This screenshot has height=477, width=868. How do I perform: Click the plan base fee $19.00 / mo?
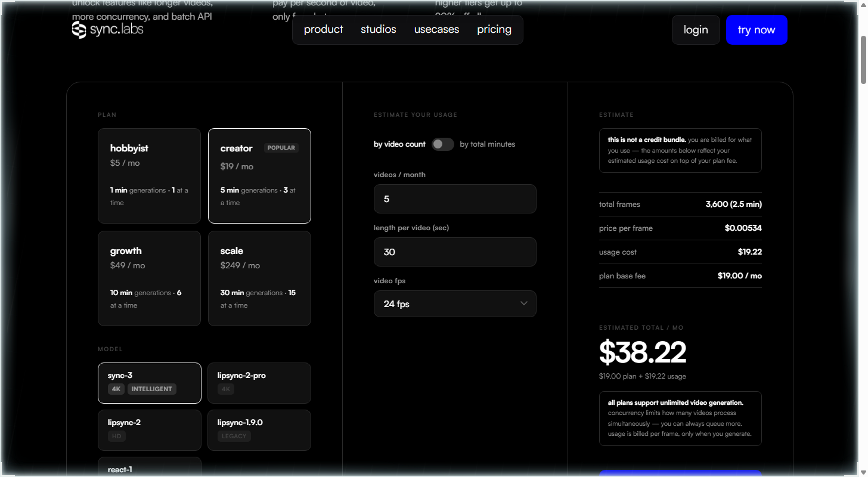point(740,276)
